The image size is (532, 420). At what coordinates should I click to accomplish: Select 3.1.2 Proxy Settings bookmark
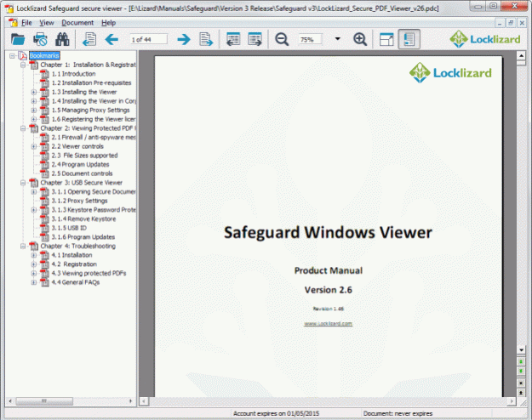tap(79, 201)
